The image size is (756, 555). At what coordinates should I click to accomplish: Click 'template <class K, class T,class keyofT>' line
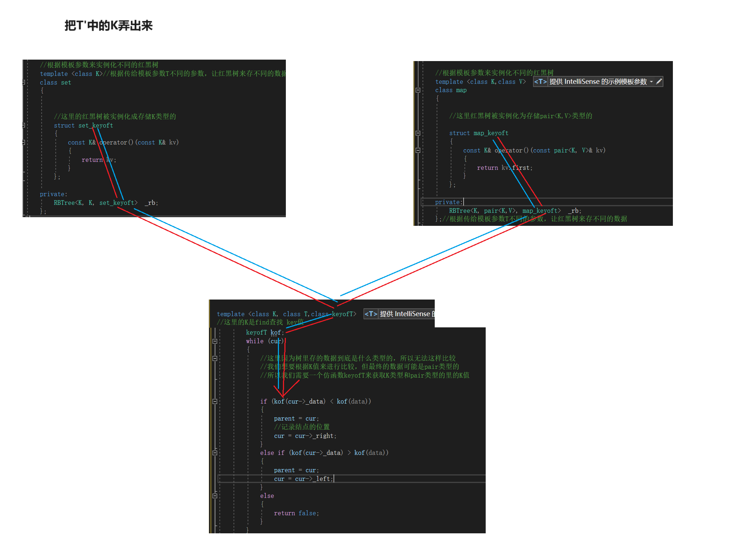click(x=287, y=314)
